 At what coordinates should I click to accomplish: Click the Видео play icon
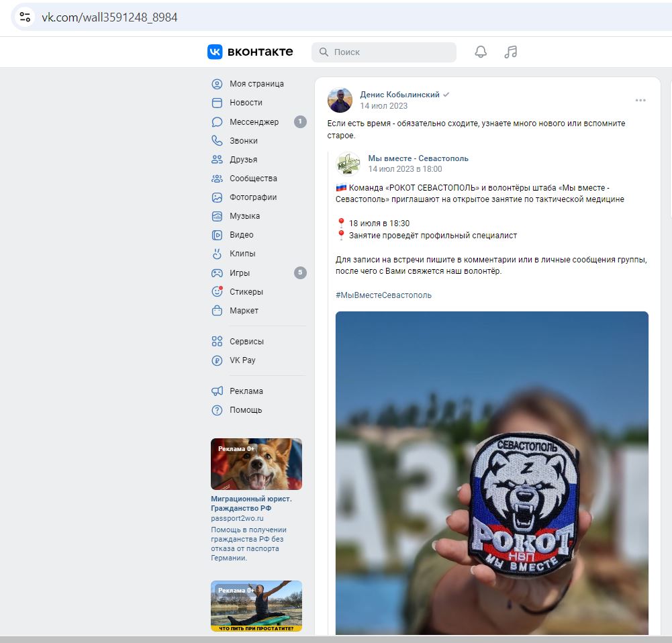pos(218,235)
